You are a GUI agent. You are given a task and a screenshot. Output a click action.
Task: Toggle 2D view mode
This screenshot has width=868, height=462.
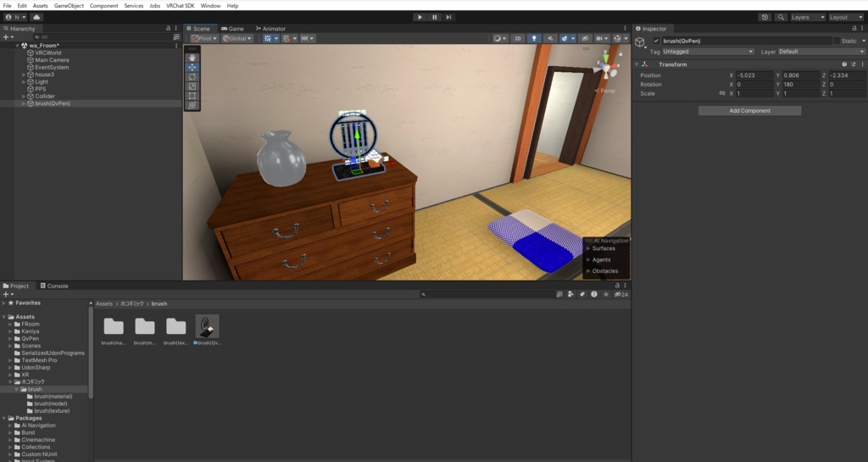(518, 38)
